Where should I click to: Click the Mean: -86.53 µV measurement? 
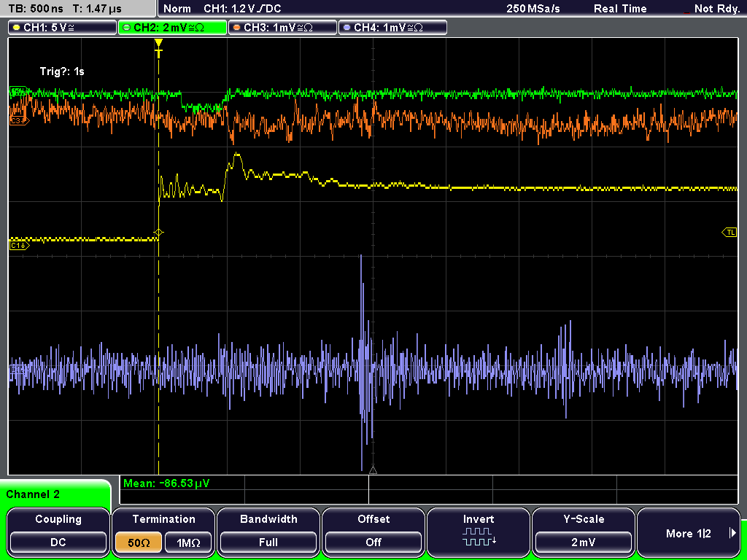[x=166, y=483]
